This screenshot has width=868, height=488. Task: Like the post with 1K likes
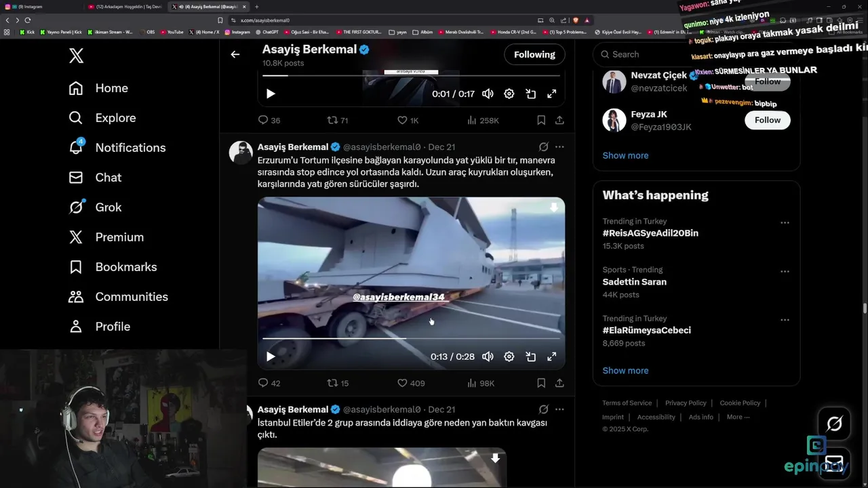click(x=408, y=120)
